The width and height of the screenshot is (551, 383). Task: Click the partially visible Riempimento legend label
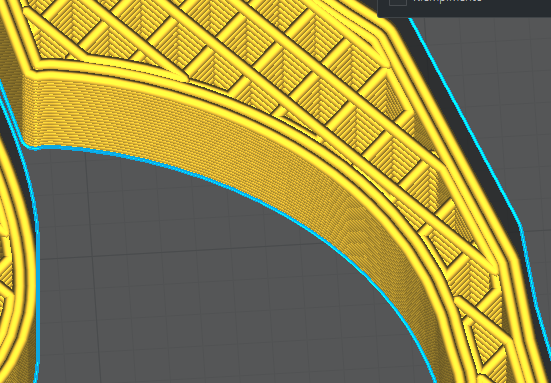coord(447,1)
